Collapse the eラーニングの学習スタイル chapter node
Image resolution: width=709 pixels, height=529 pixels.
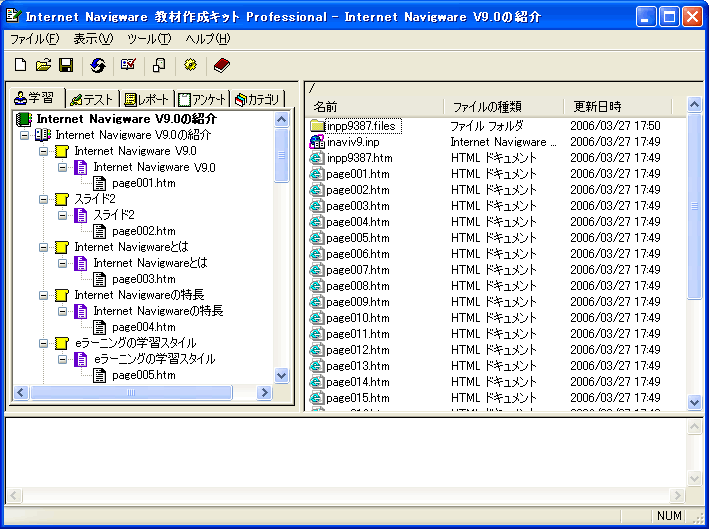(x=43, y=344)
